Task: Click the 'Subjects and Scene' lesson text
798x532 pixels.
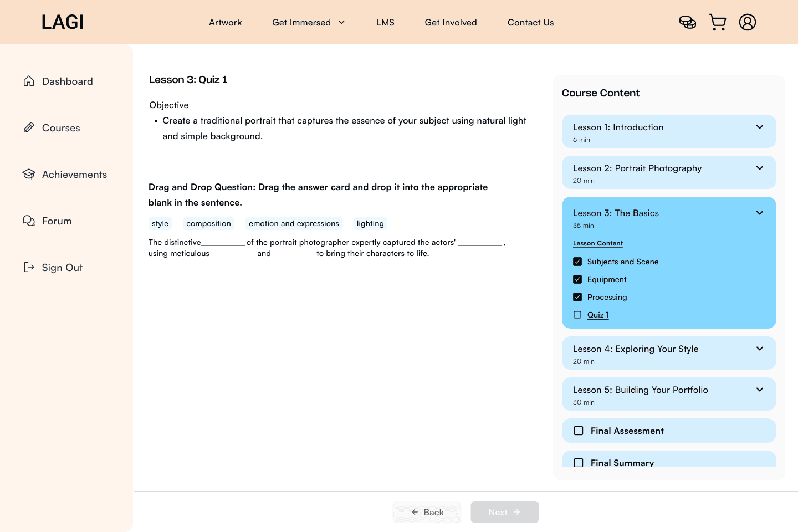Action: tap(623, 262)
